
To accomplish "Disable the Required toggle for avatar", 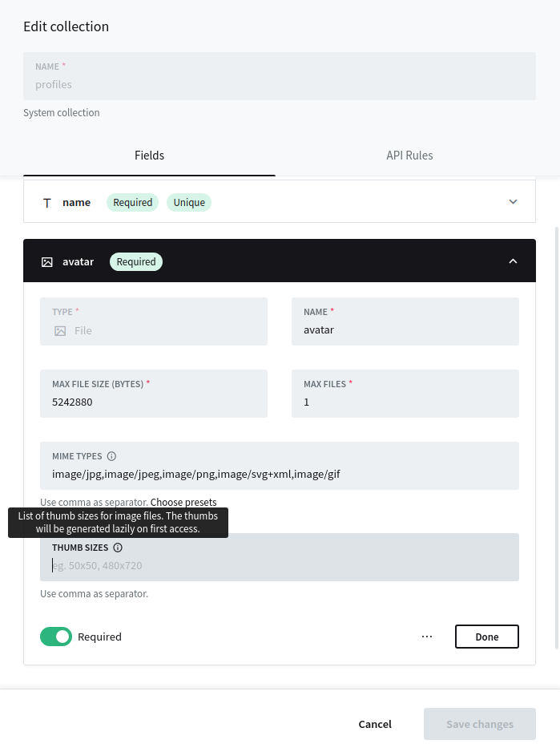I will (x=56, y=636).
